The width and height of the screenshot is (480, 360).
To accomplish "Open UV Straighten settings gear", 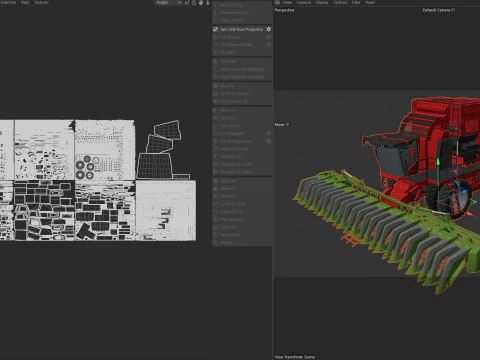I will (x=269, y=133).
